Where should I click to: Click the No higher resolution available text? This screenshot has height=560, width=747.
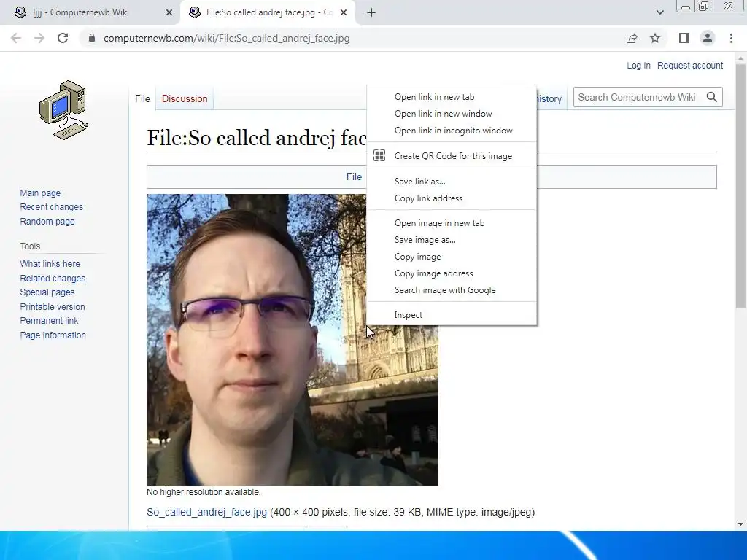pyautogui.click(x=204, y=492)
